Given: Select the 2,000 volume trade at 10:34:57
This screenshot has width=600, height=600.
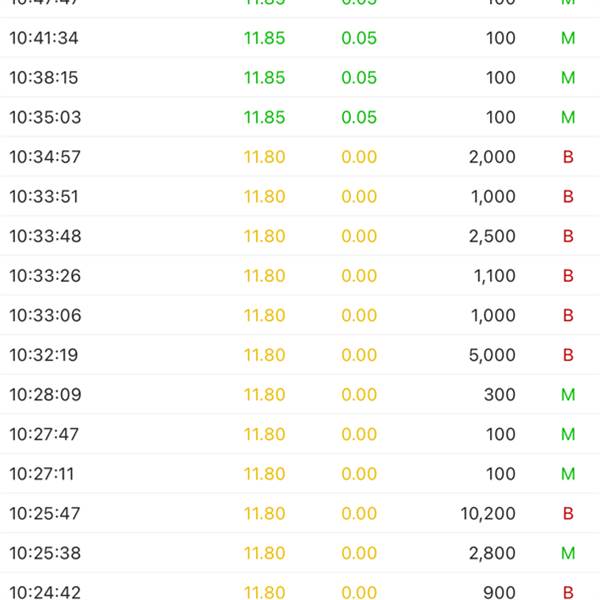Looking at the screenshot, I should (491, 157).
